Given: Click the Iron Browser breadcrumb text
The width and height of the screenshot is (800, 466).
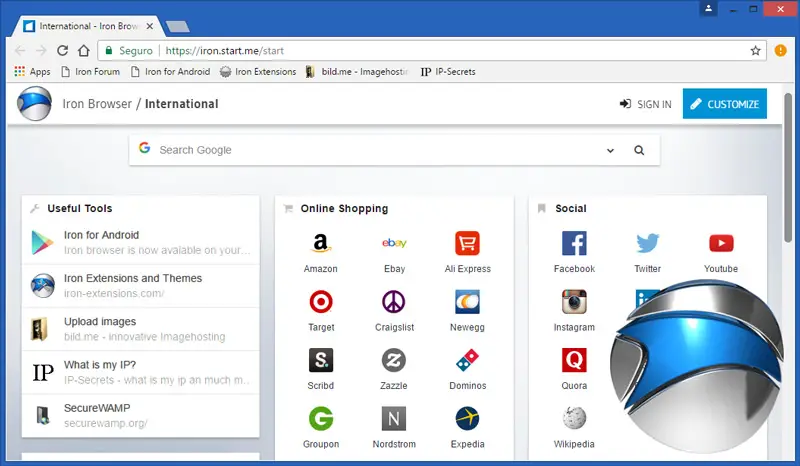Looking at the screenshot, I should (97, 104).
